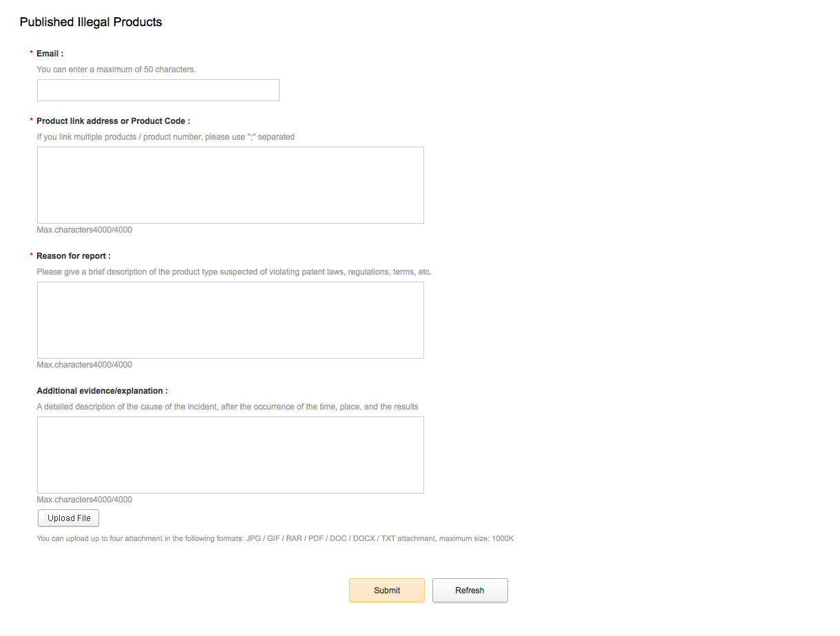Click the character counter below Product link box
This screenshot has height=636, width=840.
pos(85,230)
